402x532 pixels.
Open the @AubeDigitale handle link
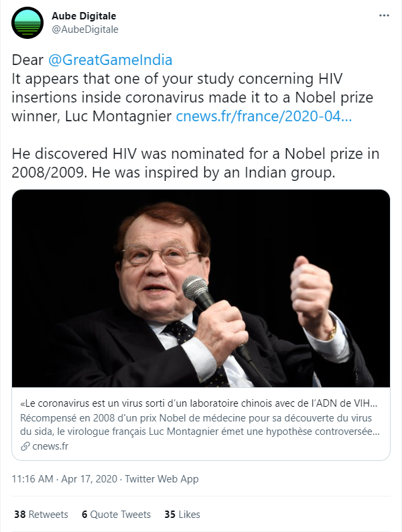pyautogui.click(x=85, y=29)
